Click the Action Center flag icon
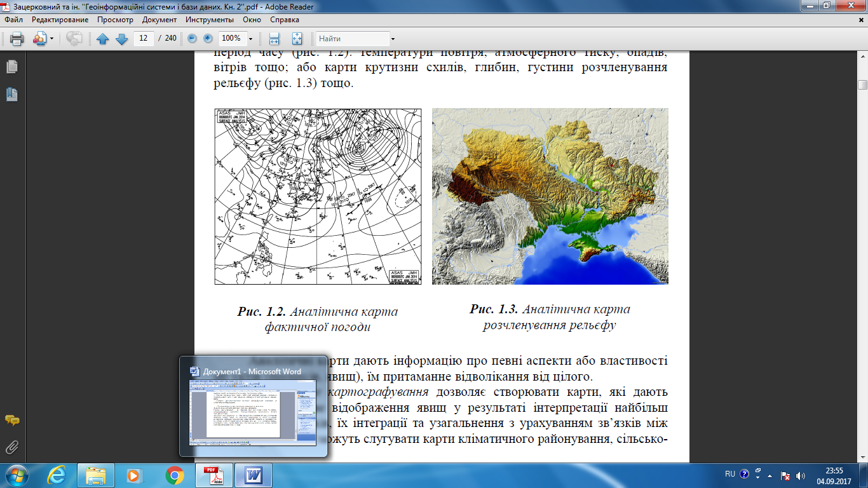 click(785, 475)
